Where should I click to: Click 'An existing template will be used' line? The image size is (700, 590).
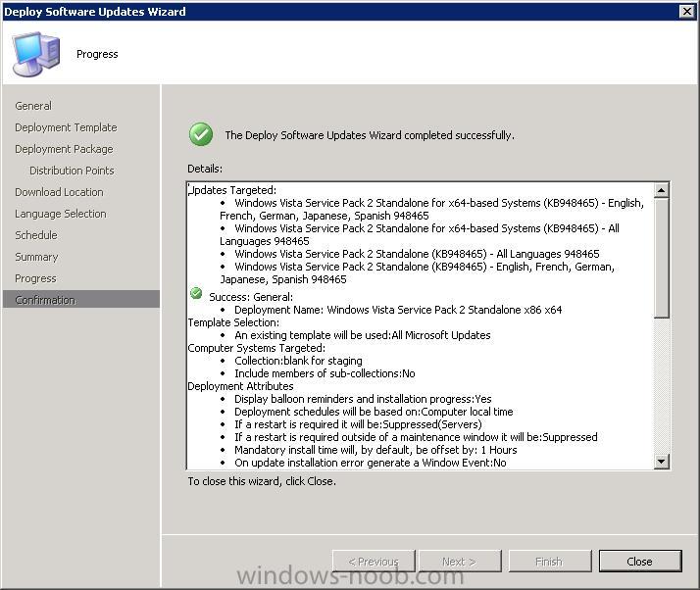[x=363, y=335]
